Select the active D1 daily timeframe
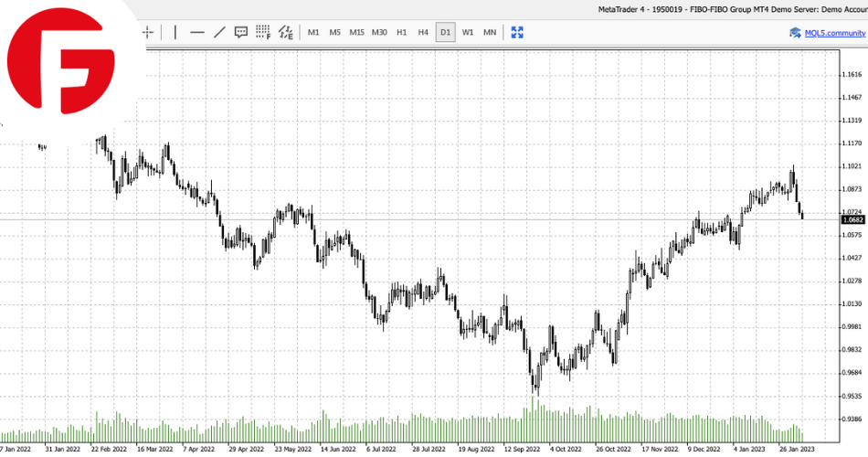Image resolution: width=868 pixels, height=457 pixels. click(446, 32)
